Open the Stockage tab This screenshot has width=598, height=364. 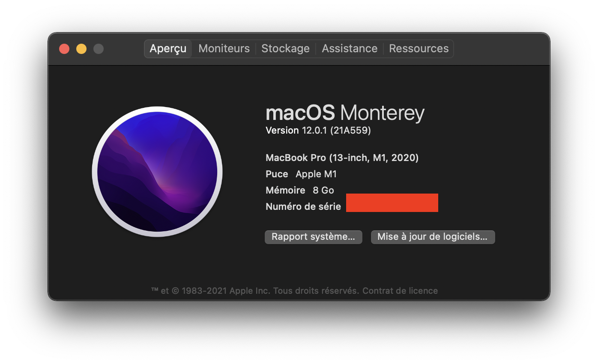[285, 49]
